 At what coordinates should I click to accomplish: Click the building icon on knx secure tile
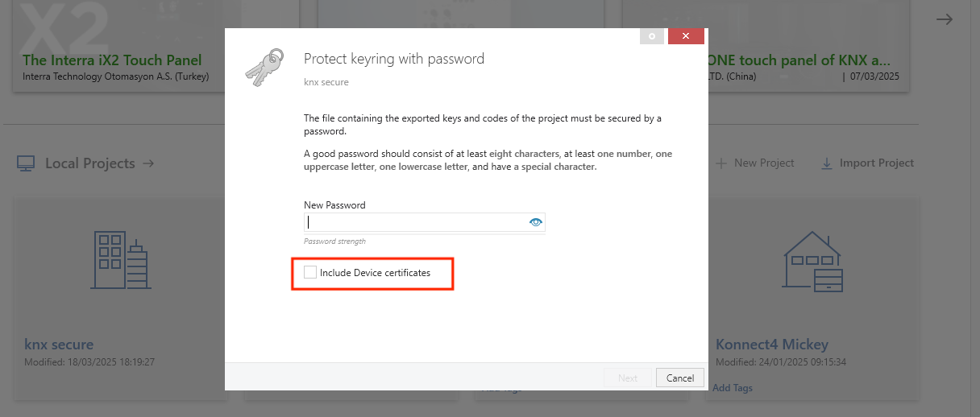[x=121, y=259]
